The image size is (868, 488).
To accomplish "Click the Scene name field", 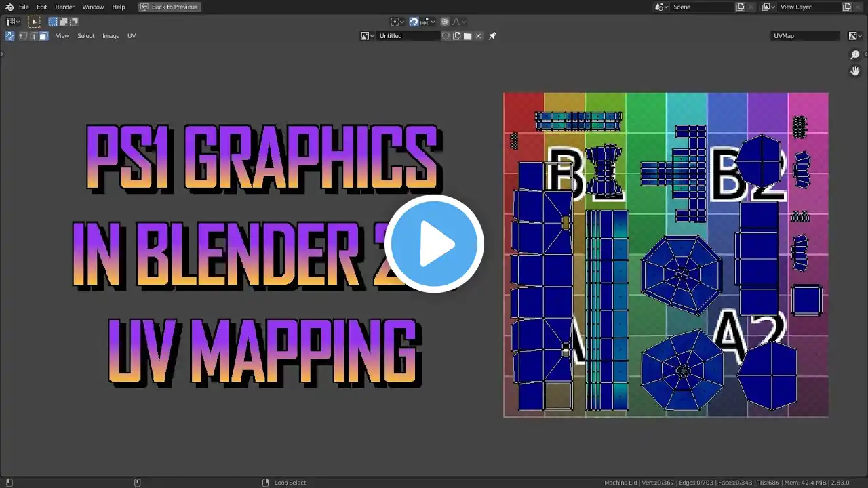I will pyautogui.click(x=703, y=7).
